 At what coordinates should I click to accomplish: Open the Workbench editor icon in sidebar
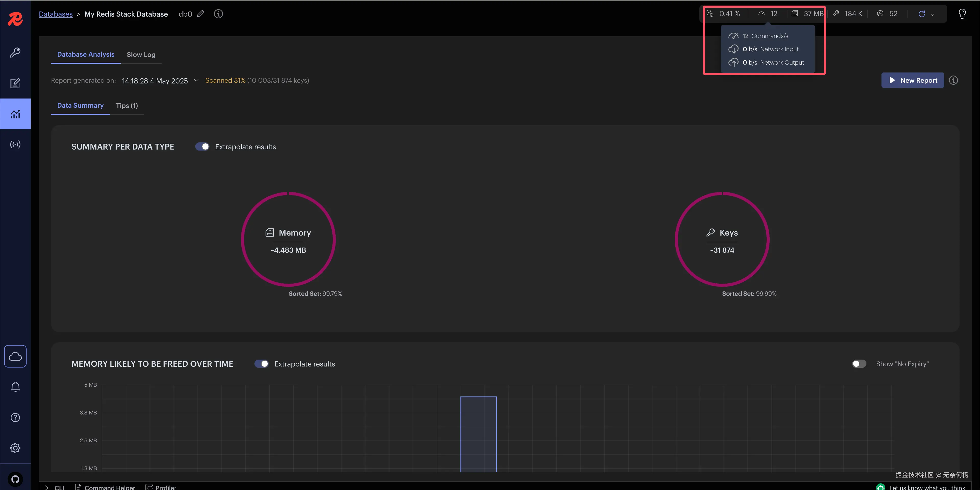[x=15, y=83]
